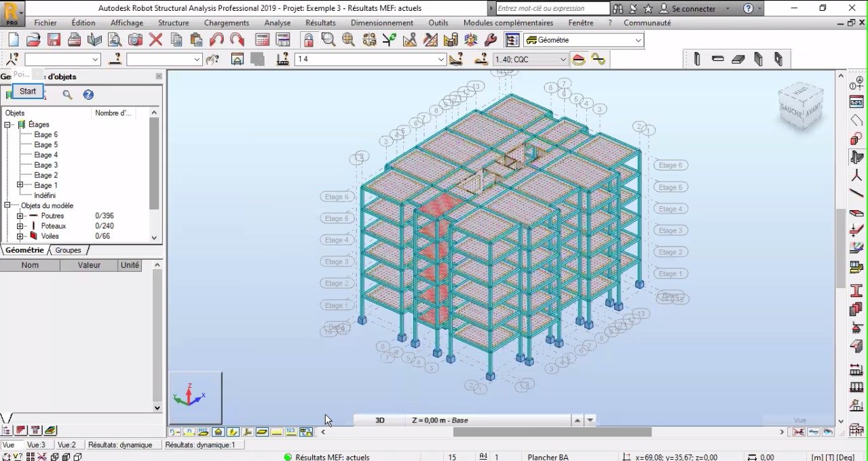Click the wrench preferences icon

coord(491,39)
